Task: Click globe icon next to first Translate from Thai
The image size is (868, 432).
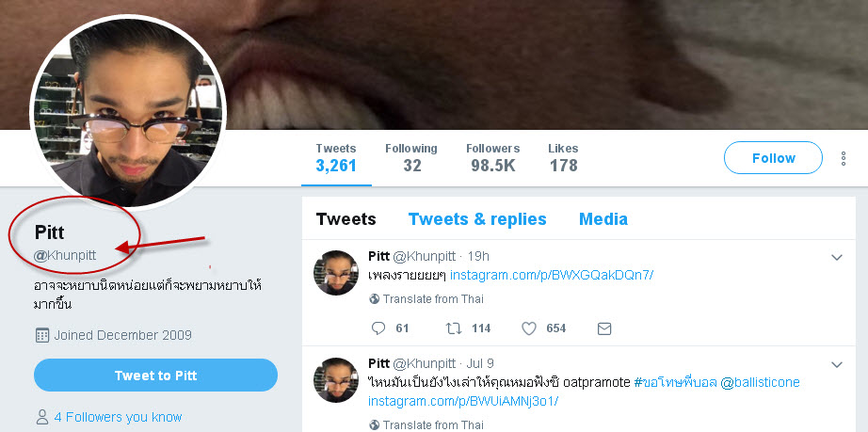Action: (x=374, y=299)
